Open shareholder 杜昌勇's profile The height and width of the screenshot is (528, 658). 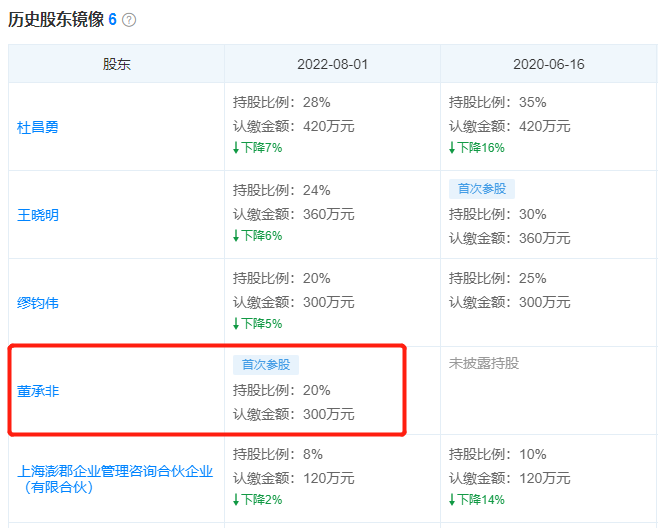(38, 127)
